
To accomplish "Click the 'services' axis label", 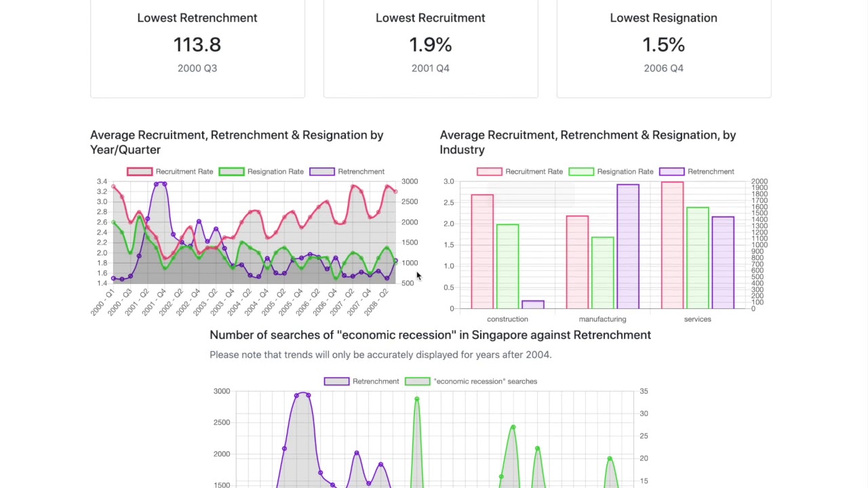I will 698,319.
